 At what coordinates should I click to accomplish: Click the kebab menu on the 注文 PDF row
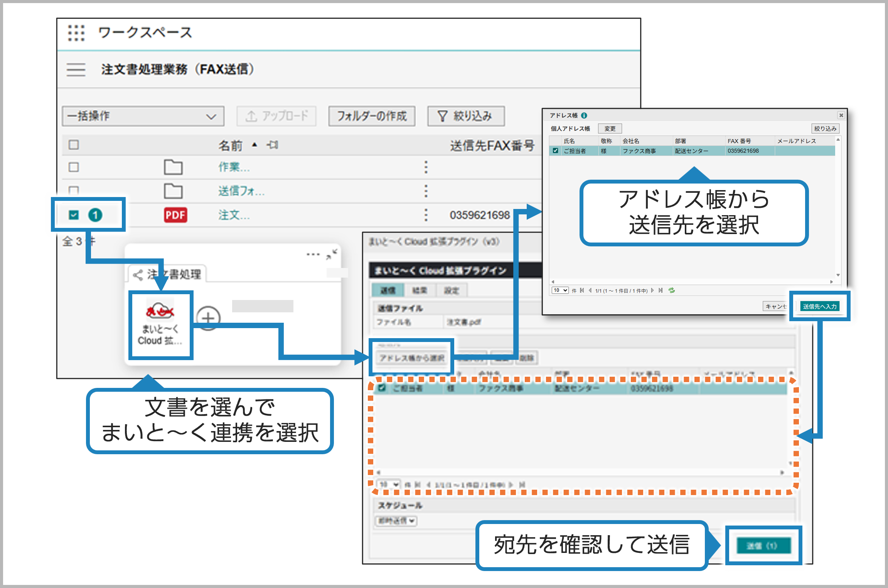pos(426,215)
